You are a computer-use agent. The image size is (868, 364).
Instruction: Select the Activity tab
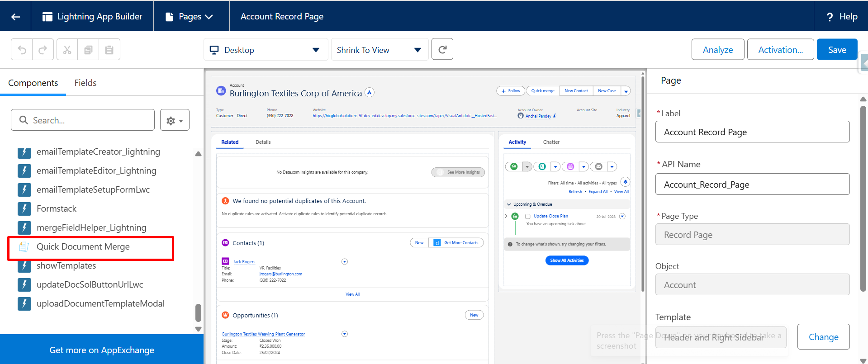pyautogui.click(x=517, y=142)
